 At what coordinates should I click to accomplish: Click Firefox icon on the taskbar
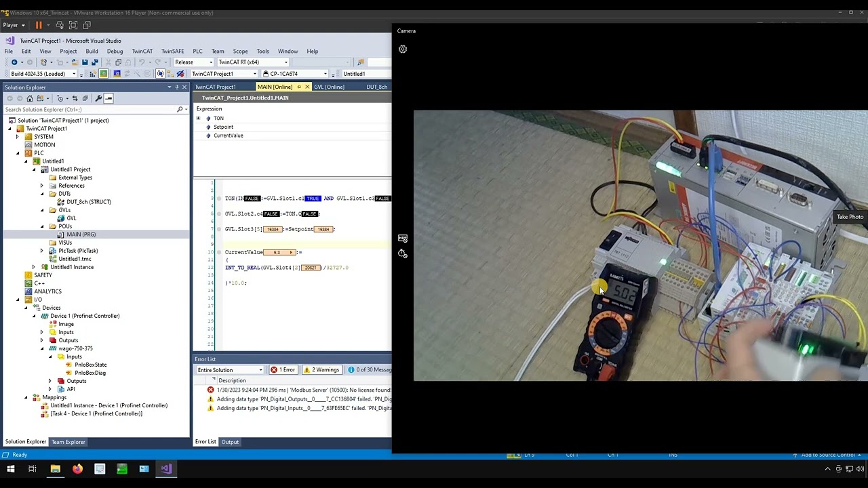point(77,469)
